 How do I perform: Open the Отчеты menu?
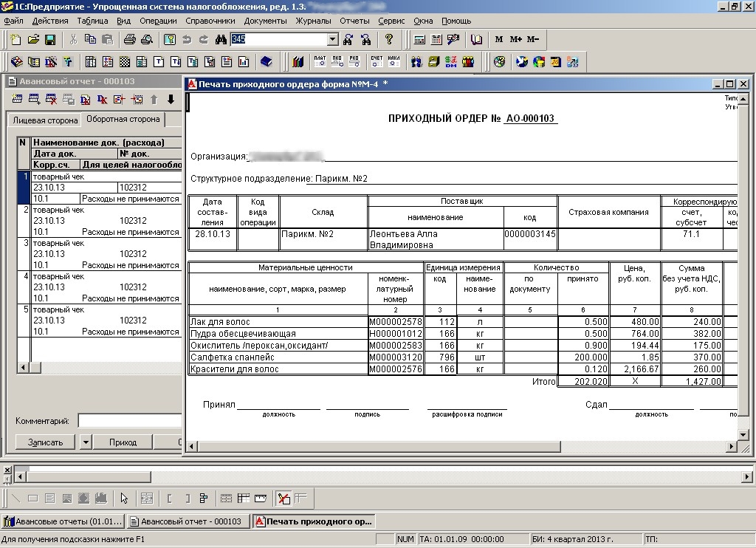354,21
